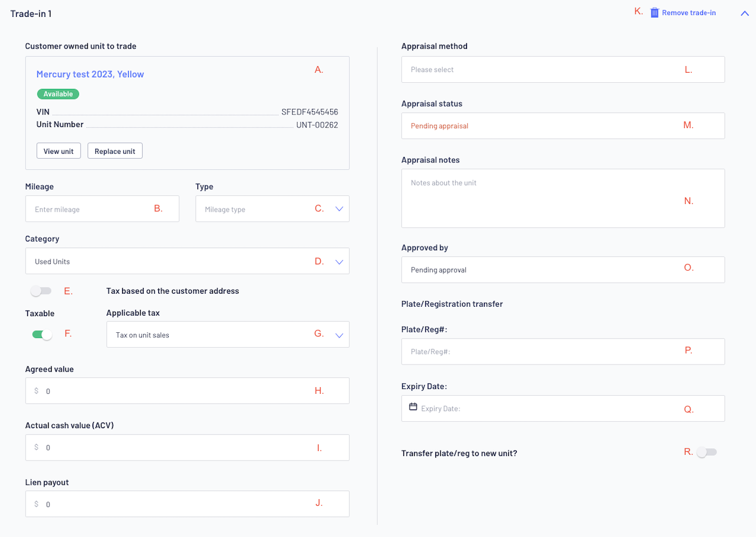756x537 pixels.
Task: Click the Appraisal notes text area
Action: click(x=563, y=198)
